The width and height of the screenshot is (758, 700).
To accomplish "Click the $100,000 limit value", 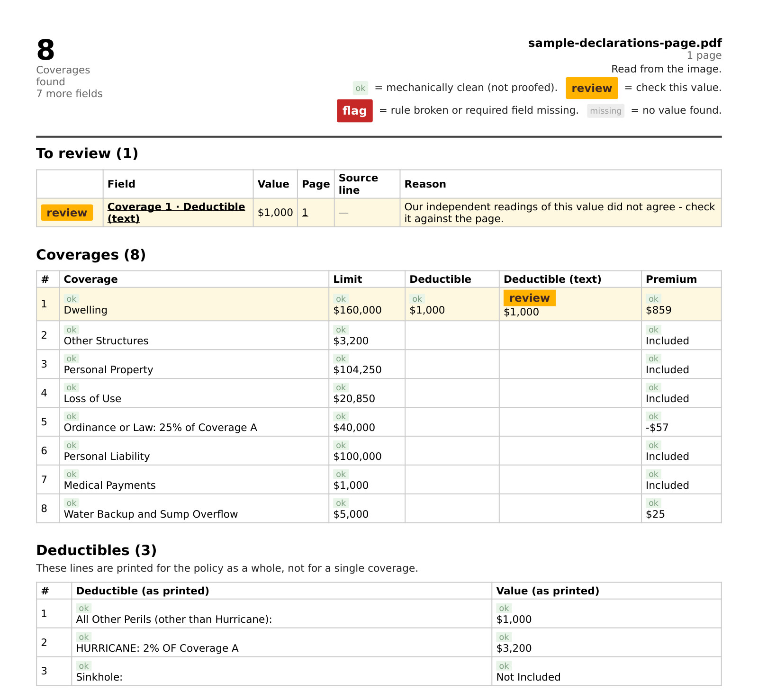I will [x=357, y=457].
